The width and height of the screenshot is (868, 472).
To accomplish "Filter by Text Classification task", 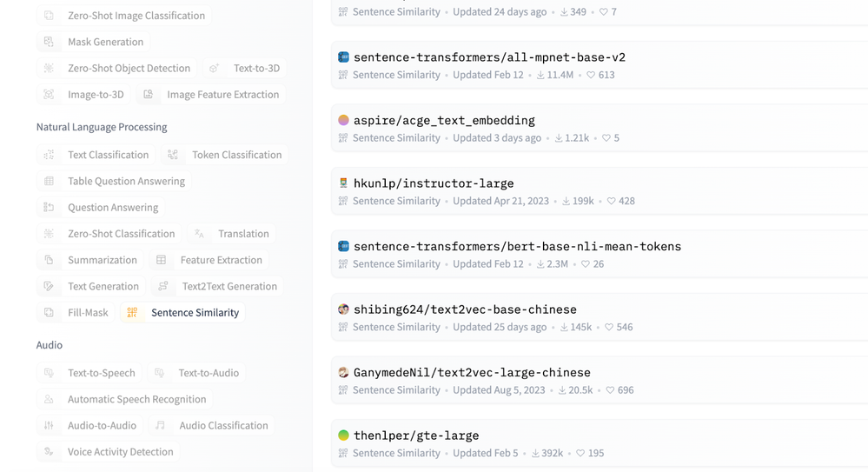I will coord(97,155).
